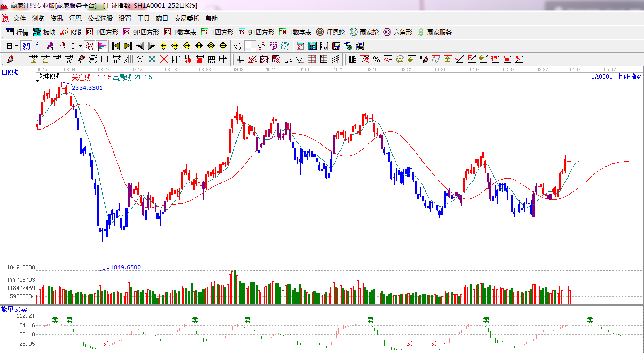Viewport: 644px width, 353px height.
Task: Click the 能量买卖 indicator label
Action: tap(14, 309)
